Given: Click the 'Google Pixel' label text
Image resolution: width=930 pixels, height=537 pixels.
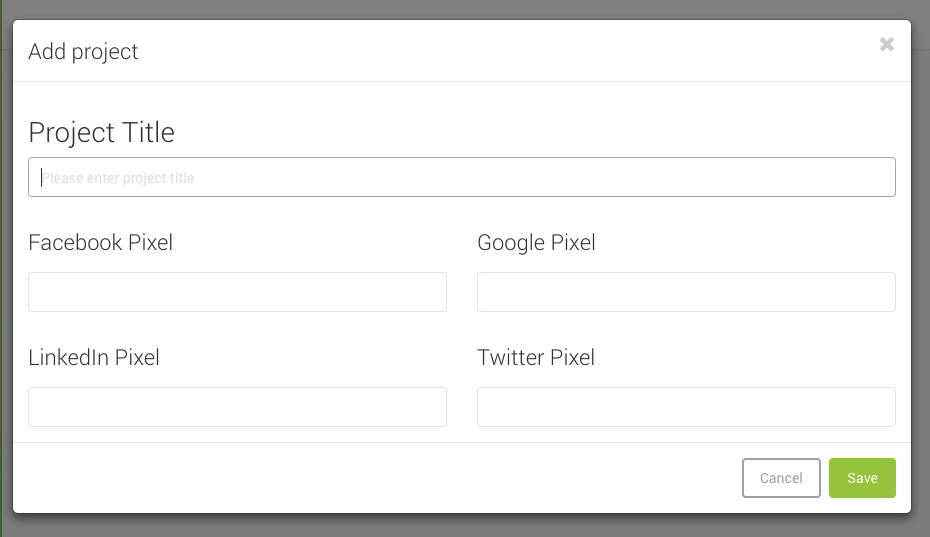Looking at the screenshot, I should coord(536,242).
